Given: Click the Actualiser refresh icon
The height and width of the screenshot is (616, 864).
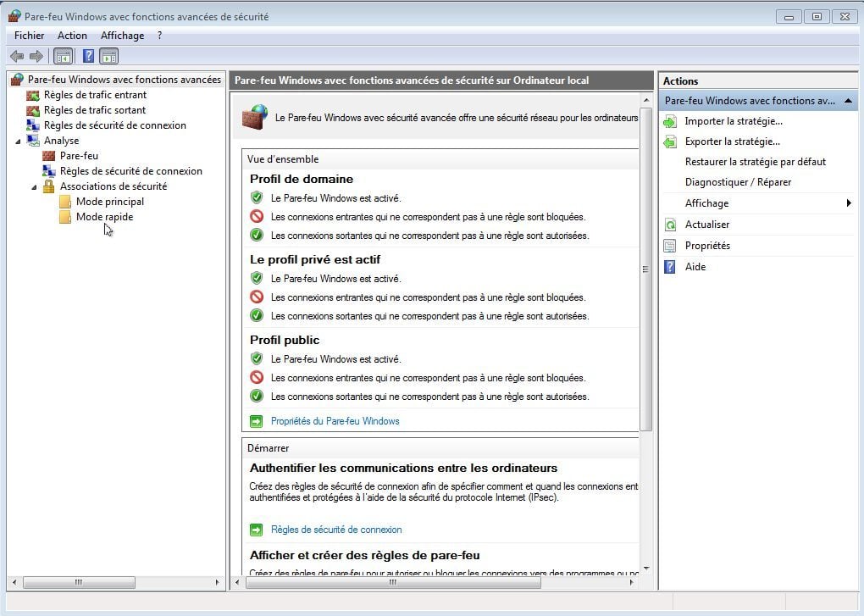Looking at the screenshot, I should point(670,225).
